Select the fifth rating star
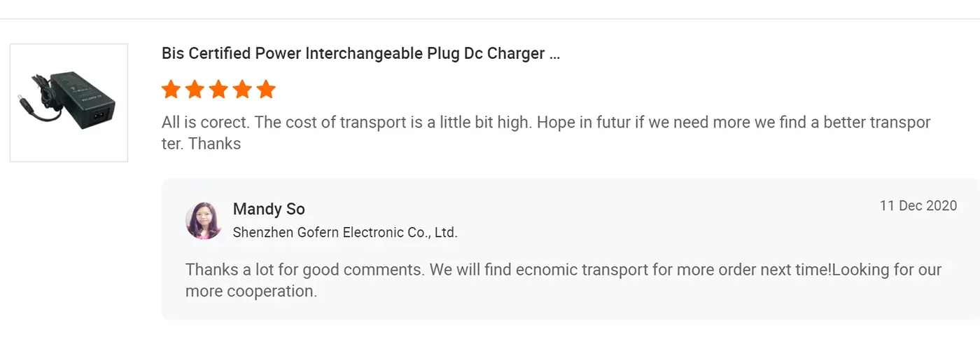The image size is (980, 340). click(x=266, y=90)
